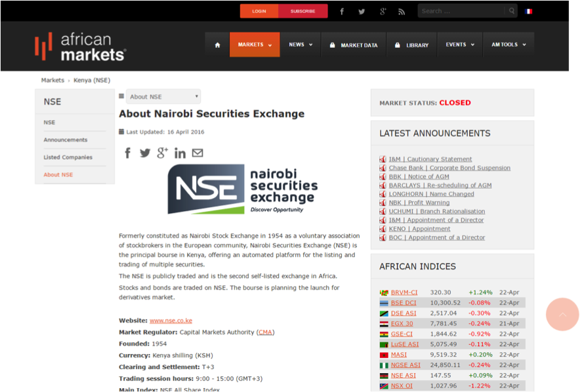Expand the News navigation dropdown
Viewport: 584px width, 392px height.
coord(301,45)
